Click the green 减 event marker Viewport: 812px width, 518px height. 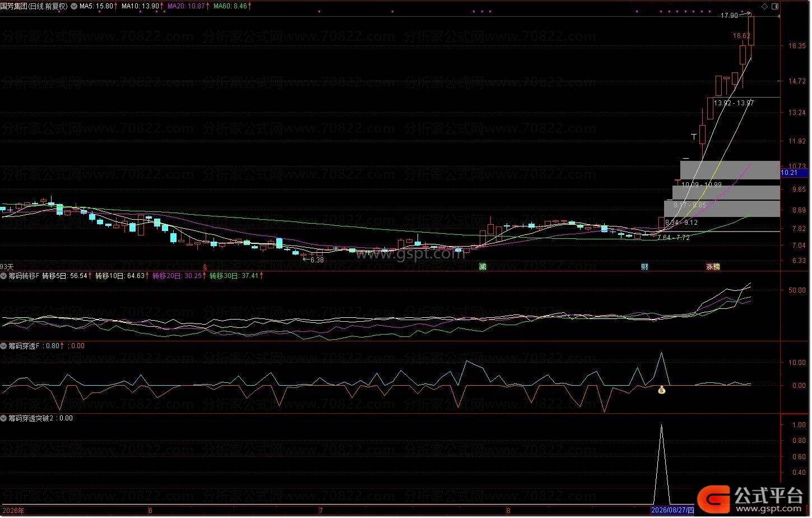pyautogui.click(x=482, y=267)
